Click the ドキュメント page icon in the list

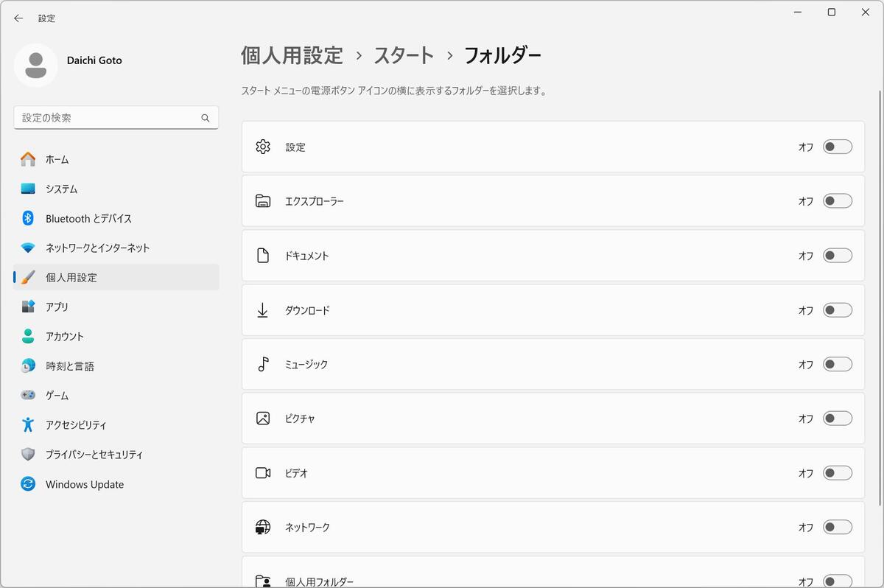tap(263, 256)
